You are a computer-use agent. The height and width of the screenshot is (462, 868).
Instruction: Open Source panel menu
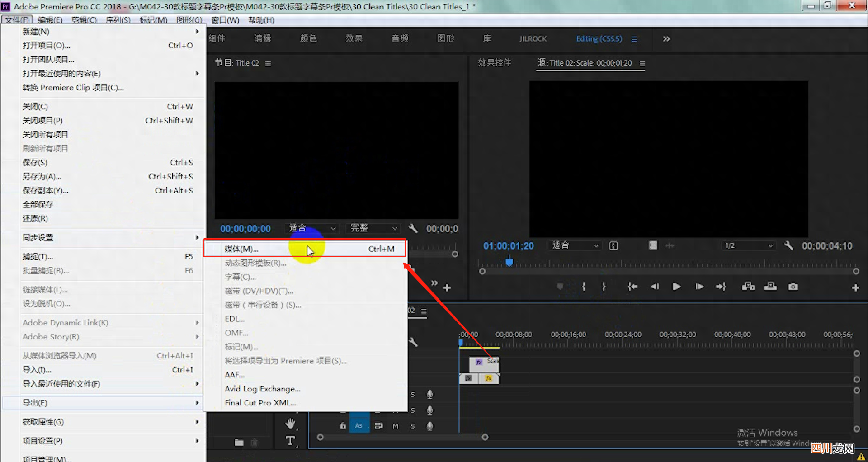(x=642, y=64)
